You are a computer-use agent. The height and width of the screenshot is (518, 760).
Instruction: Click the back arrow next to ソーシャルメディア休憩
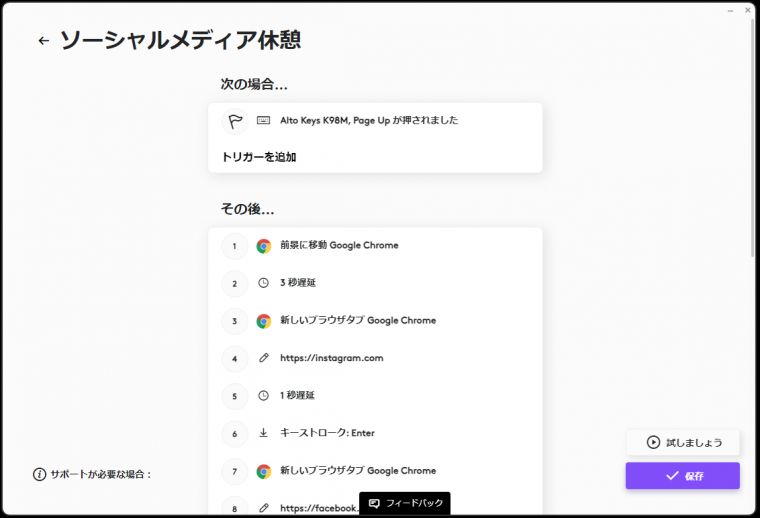(43, 41)
